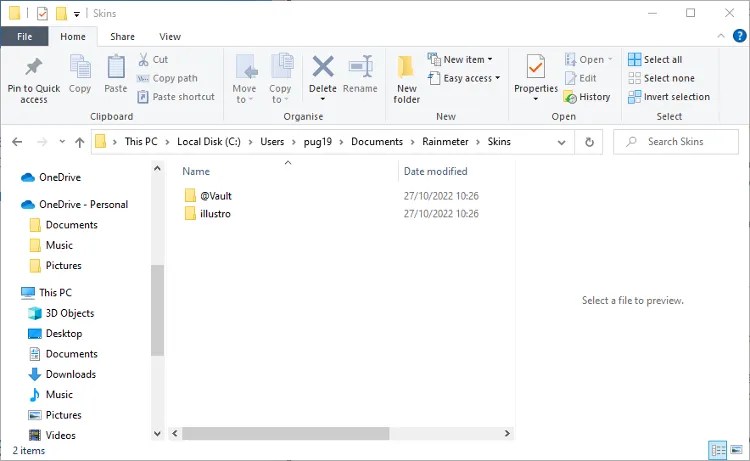The image size is (750, 461).
Task: Switch to the Home ribbon tab
Action: 73,36
